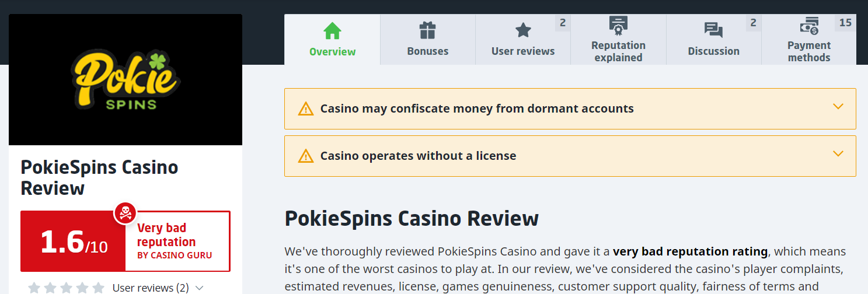Screen dimensions: 868x294
Task: Click the PokieSpins casino logo image
Action: click(126, 80)
